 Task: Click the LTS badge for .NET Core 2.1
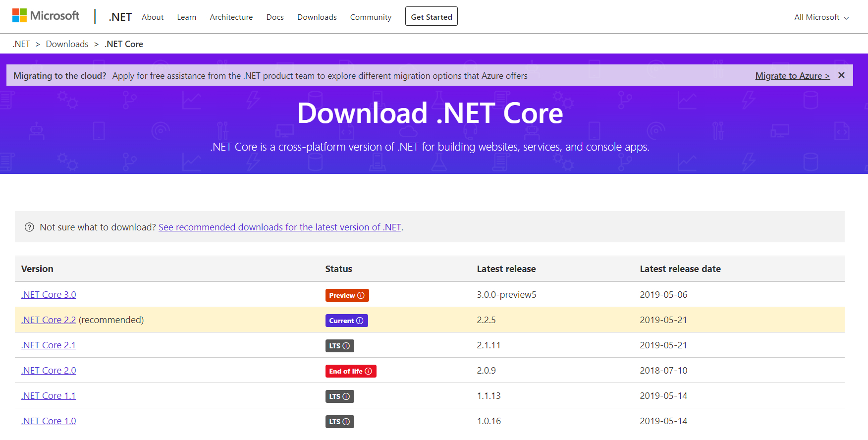(339, 346)
